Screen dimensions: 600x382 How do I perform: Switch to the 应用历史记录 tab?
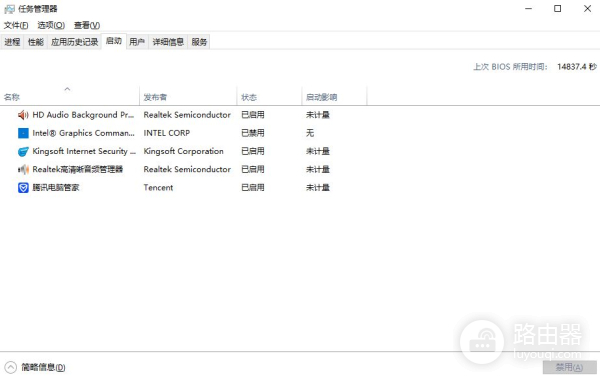(x=75, y=42)
